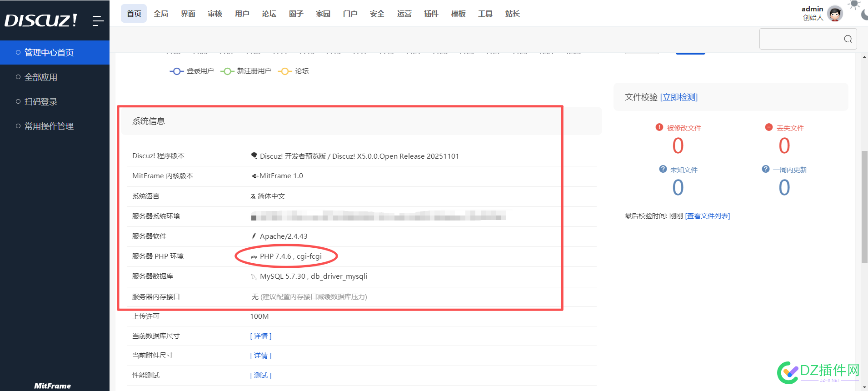Click the 'MySQL 5.7.30 , db_driver_mysqli' value
The height and width of the screenshot is (391, 868).
(x=314, y=276)
